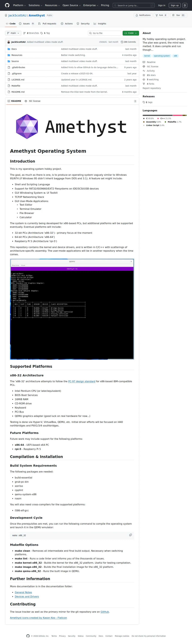Open the Pricing page
Screen dimensions: 192x644
click(x=105, y=5)
